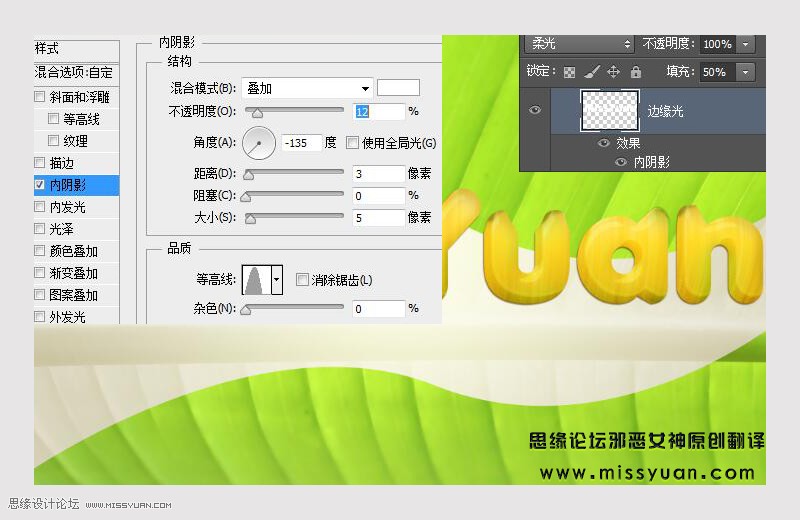This screenshot has width=800, height=520.
Task: Enable 光泽 checkbox
Action: click(x=39, y=228)
